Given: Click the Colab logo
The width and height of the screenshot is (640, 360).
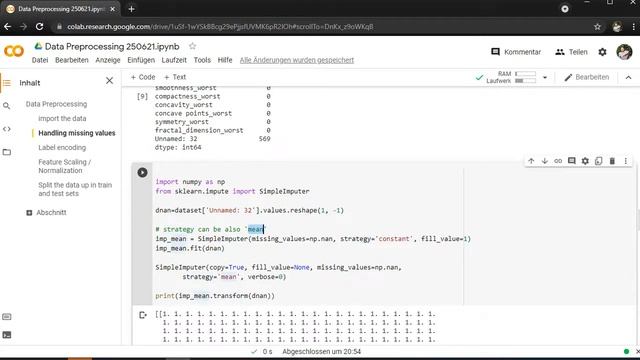Looking at the screenshot, I should (x=14, y=51).
